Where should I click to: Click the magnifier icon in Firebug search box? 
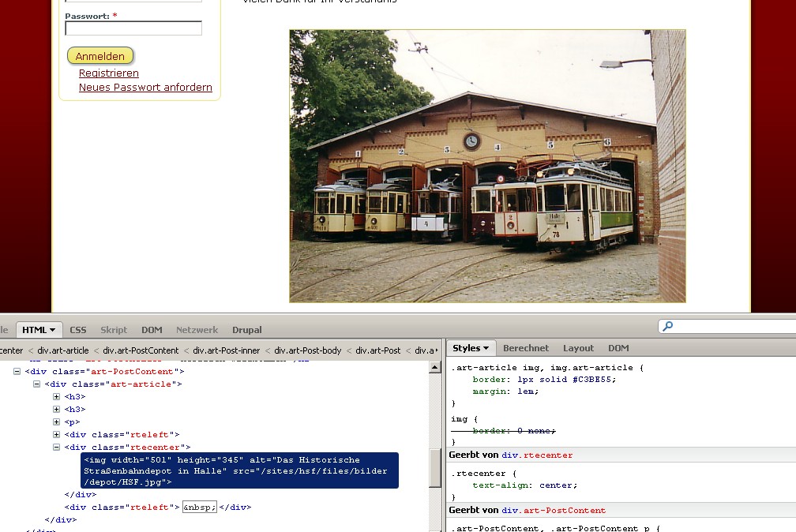(668, 326)
